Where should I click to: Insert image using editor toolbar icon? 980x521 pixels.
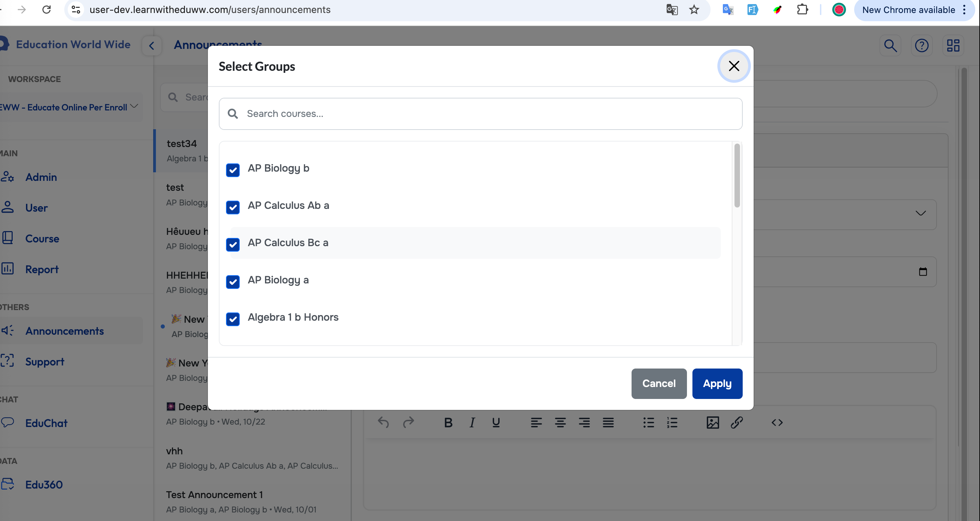713,423
